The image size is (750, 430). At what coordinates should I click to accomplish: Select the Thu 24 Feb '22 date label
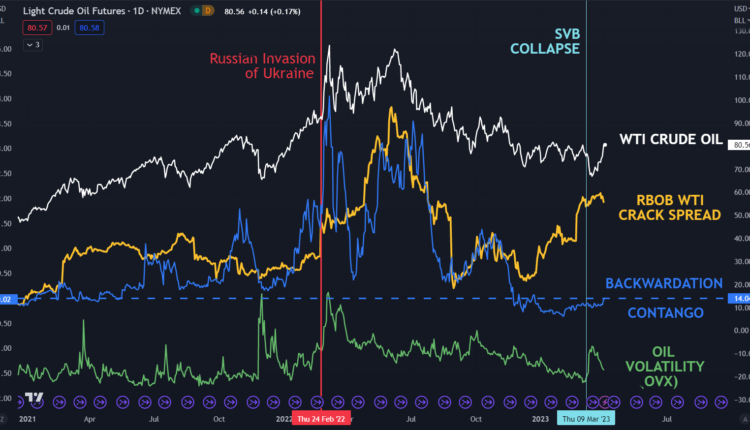(320, 421)
